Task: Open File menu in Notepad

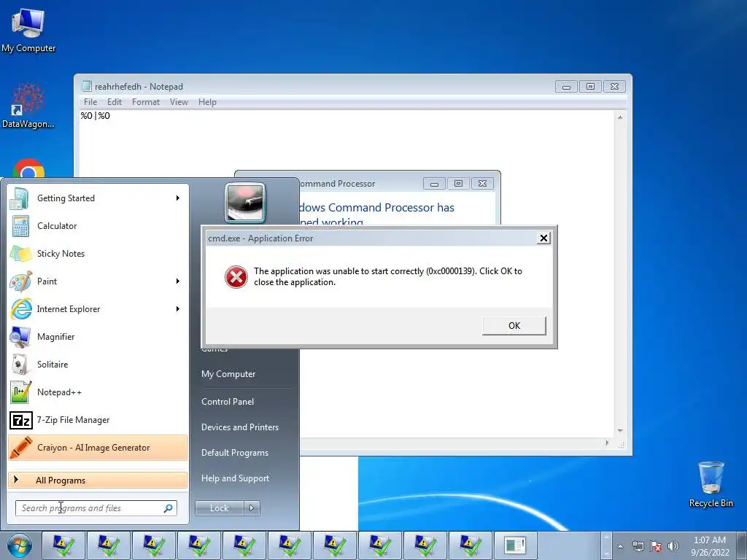Action: point(90,102)
